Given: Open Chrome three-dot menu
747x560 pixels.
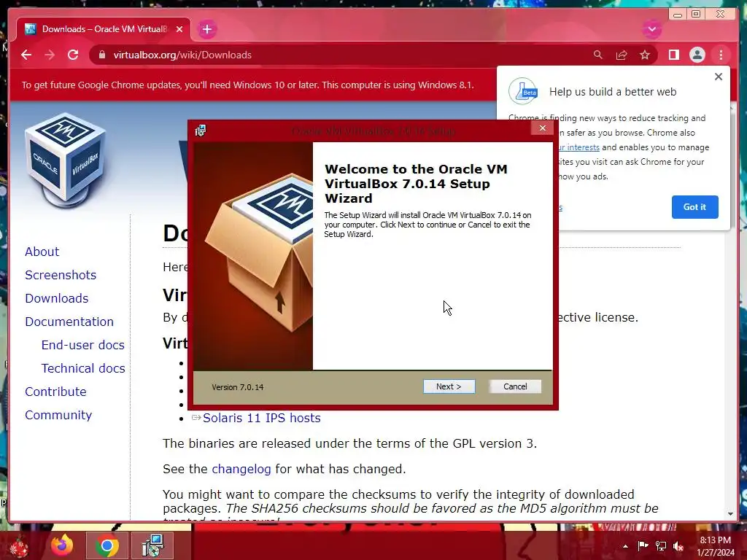Looking at the screenshot, I should coord(721,55).
